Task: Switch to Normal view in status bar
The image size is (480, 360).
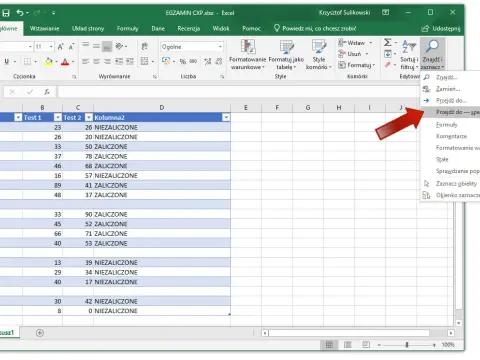Action: pos(329,345)
